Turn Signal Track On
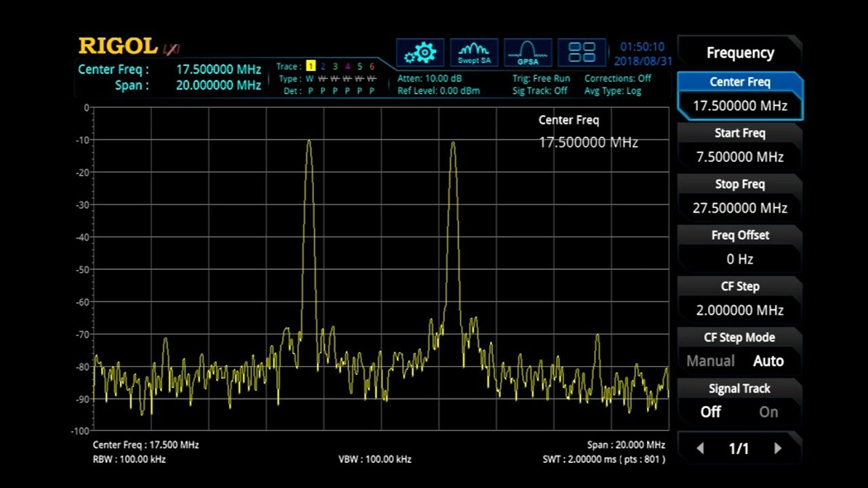The image size is (868, 488). 768,412
